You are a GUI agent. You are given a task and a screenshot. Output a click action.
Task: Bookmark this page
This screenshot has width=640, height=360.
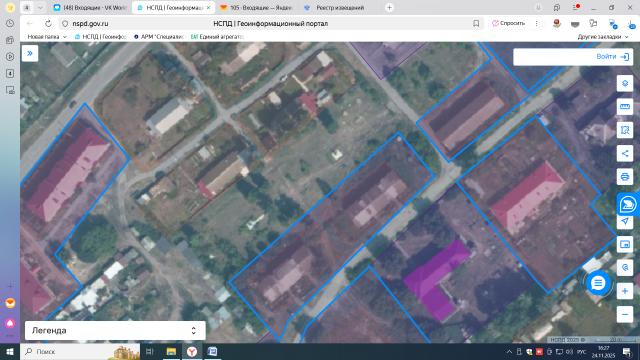coord(476,24)
